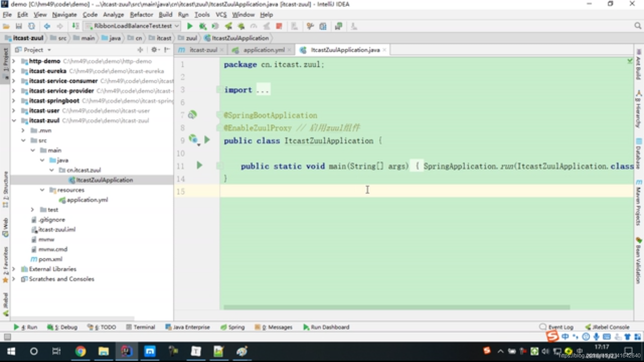Open the VCS menu
The height and width of the screenshot is (362, 644).
(221, 14)
